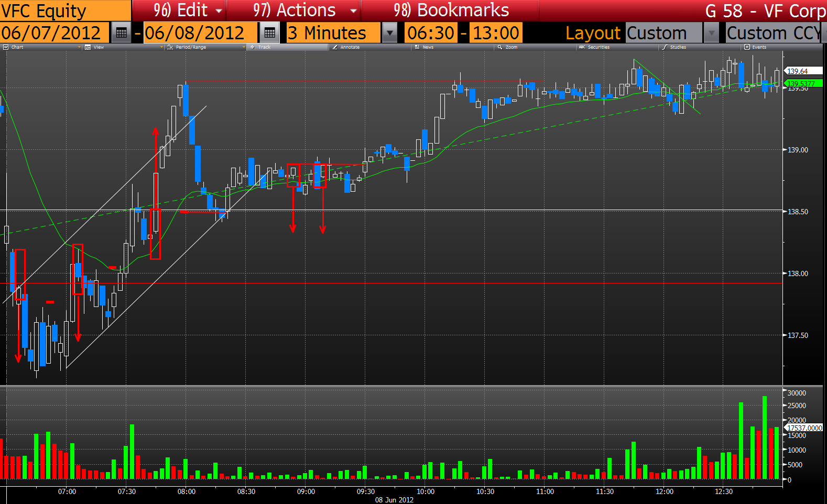This screenshot has height=504, width=827.
Task: Click the Events star icon
Action: click(x=747, y=47)
